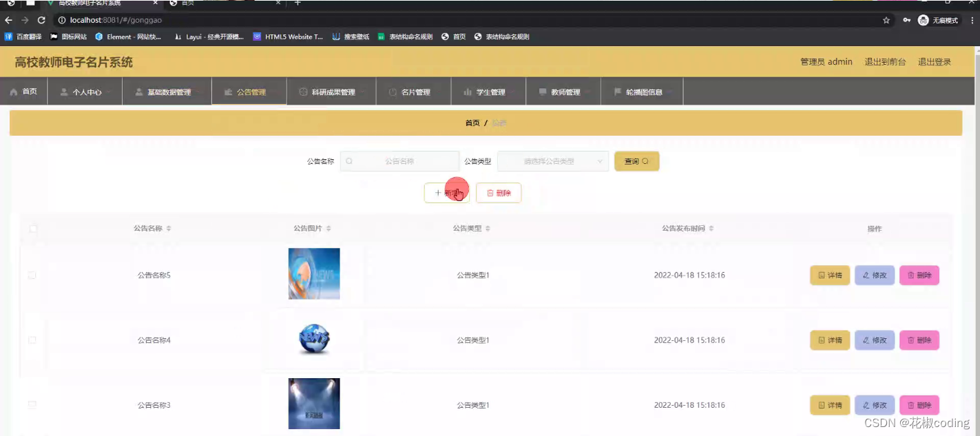Click the magnifier icon in 查询 button

pos(647,160)
